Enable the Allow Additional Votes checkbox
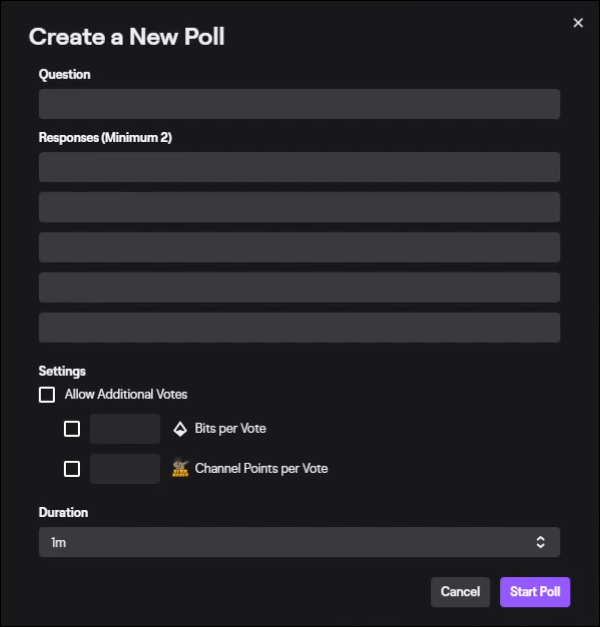The width and height of the screenshot is (600, 627). 47,395
